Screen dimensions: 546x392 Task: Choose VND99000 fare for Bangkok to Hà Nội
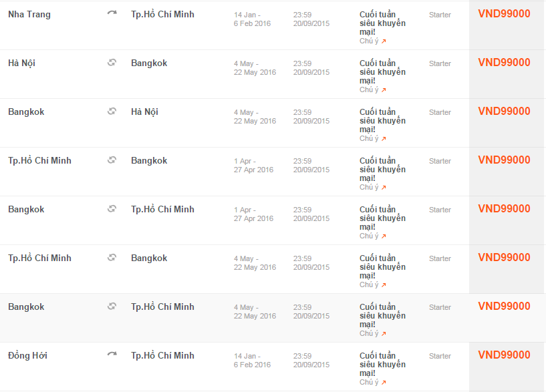click(504, 112)
